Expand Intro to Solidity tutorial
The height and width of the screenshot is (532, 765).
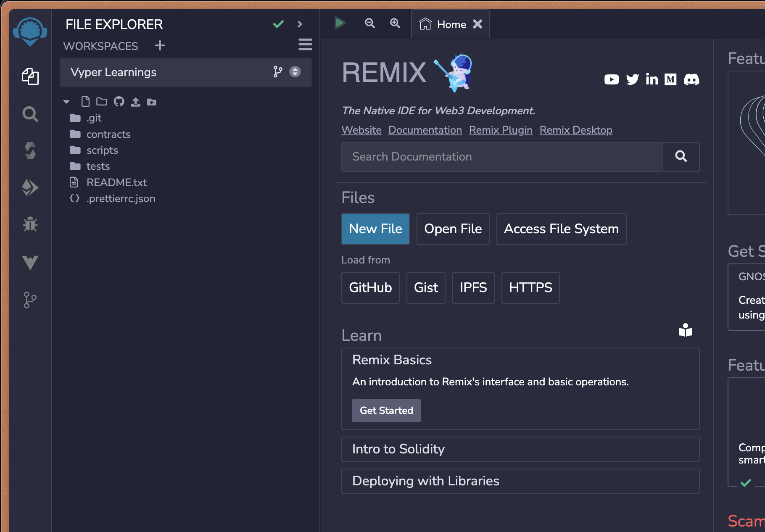pyautogui.click(x=520, y=449)
